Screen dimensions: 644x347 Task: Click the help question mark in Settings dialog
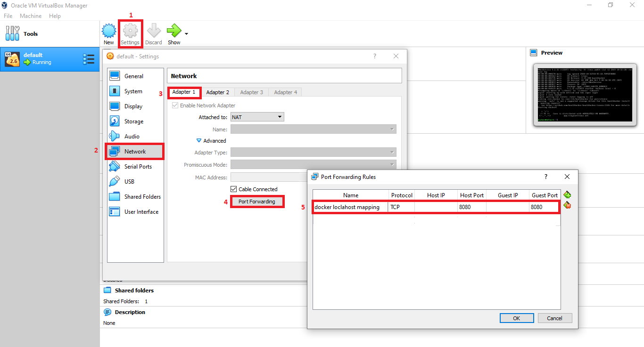(375, 56)
